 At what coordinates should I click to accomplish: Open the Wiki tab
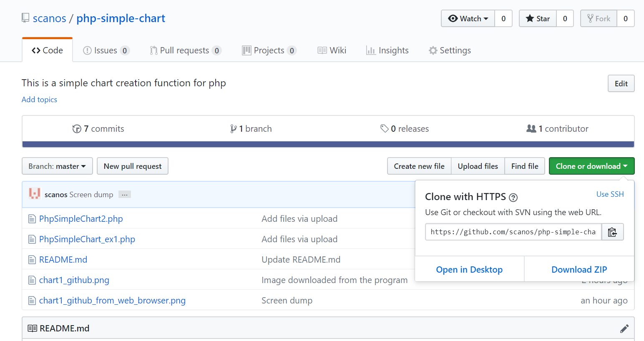coord(332,50)
